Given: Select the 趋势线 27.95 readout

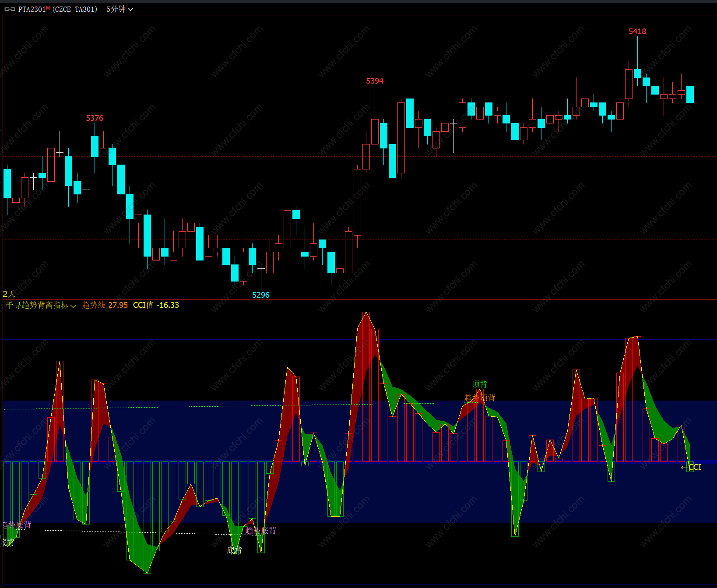Looking at the screenshot, I should coord(105,305).
